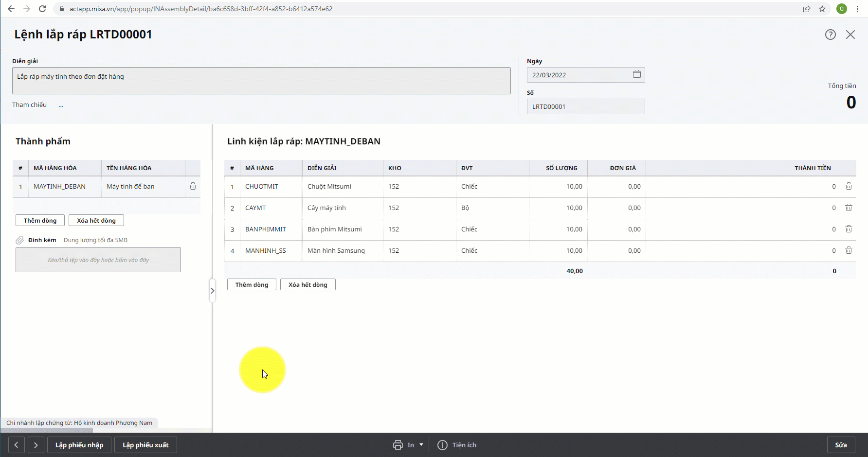Image resolution: width=868 pixels, height=457 pixels.
Task: Click the 'Chuột Mitsumi' description cell
Action: click(343, 187)
